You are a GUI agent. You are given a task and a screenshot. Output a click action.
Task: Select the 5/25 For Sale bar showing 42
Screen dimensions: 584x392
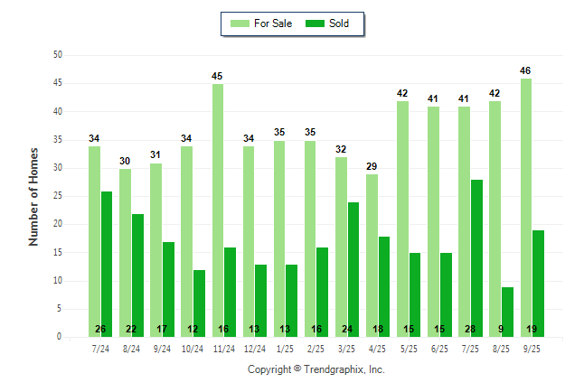click(x=402, y=219)
